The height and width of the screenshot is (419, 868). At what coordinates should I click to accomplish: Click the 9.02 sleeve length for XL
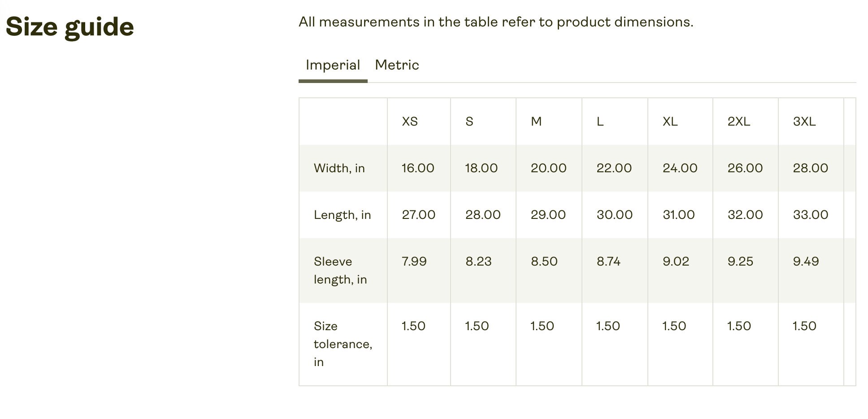(x=676, y=262)
